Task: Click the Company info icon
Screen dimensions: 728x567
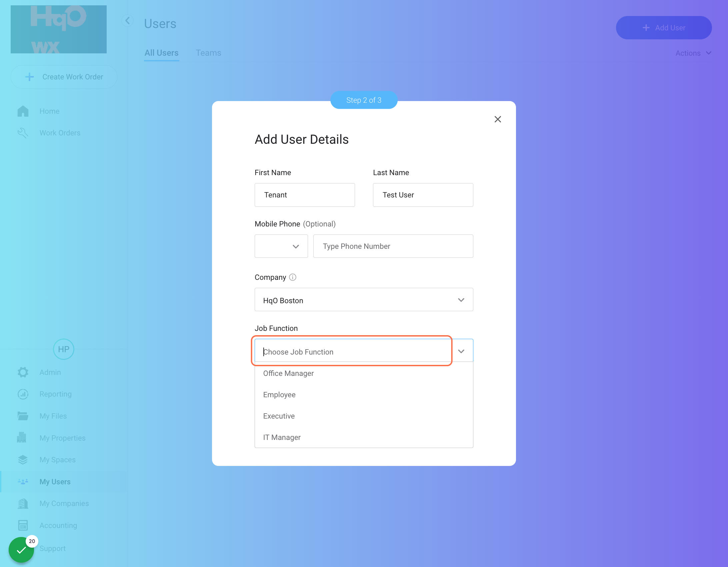Action: 292,277
